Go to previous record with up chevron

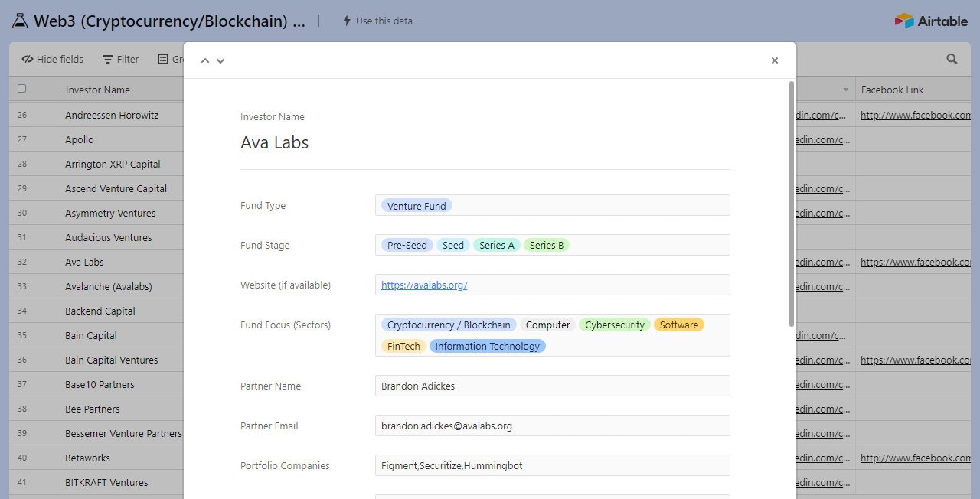pos(204,60)
